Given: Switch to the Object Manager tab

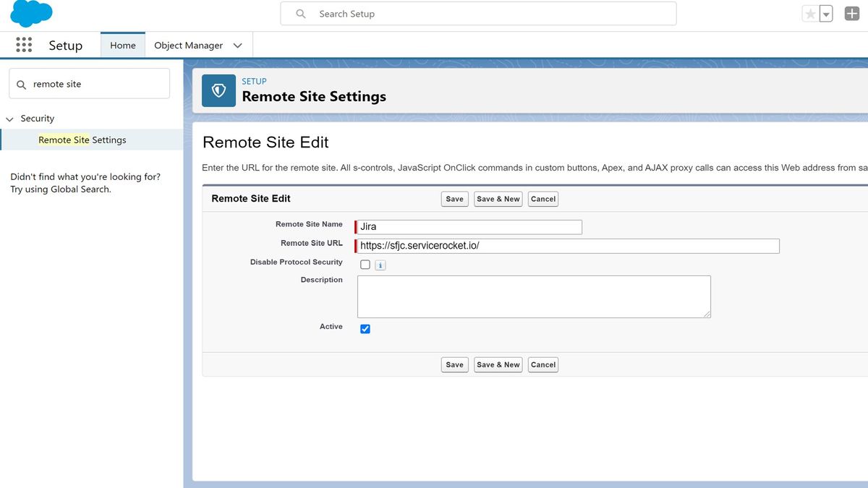Looking at the screenshot, I should click(188, 45).
